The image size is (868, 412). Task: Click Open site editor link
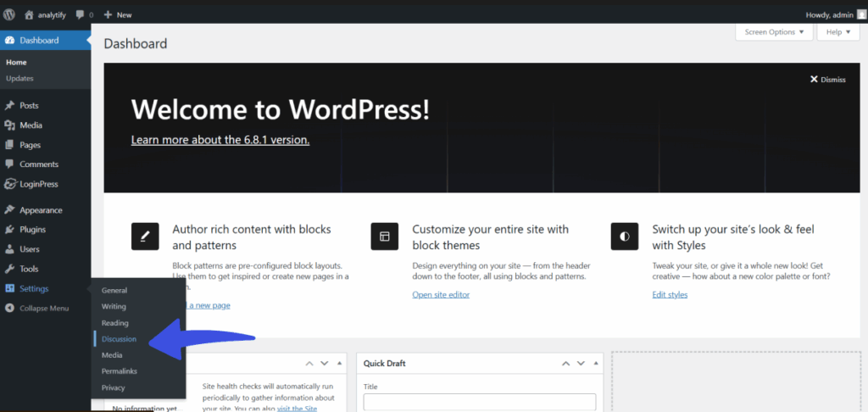pyautogui.click(x=441, y=295)
